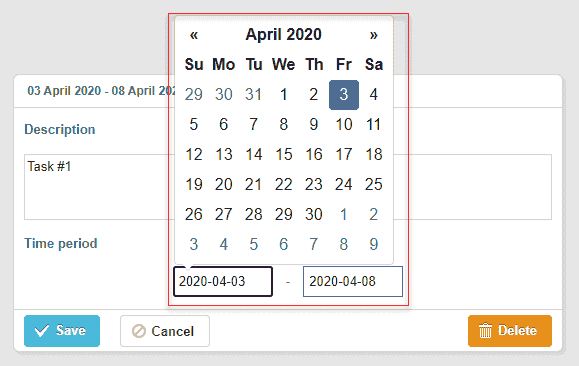The image size is (579, 366).
Task: Select April 10 in the Friday column
Action: pos(344,124)
